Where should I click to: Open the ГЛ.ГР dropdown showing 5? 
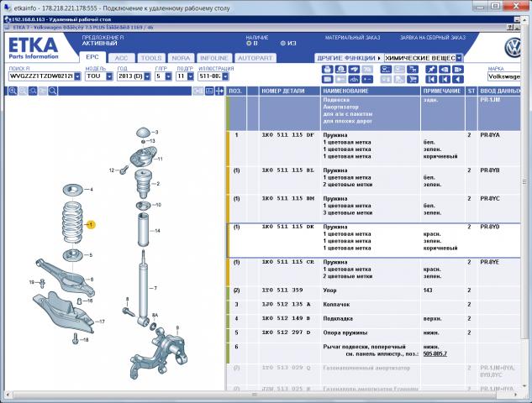[x=169, y=76]
